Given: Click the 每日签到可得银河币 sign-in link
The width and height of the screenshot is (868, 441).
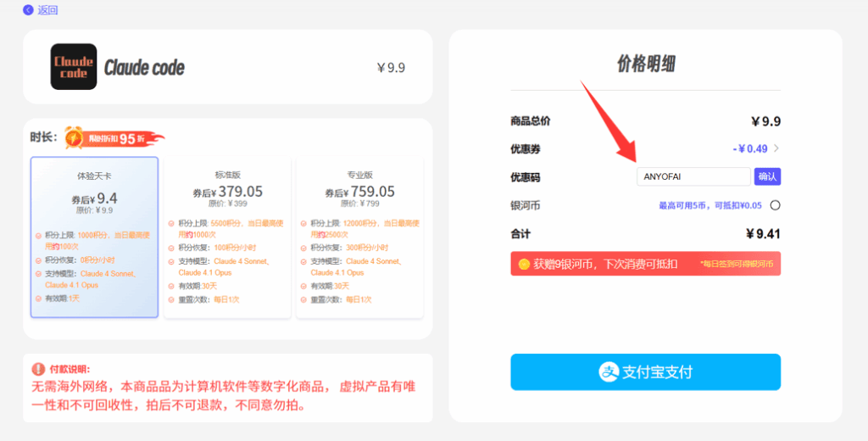Looking at the screenshot, I should (737, 265).
